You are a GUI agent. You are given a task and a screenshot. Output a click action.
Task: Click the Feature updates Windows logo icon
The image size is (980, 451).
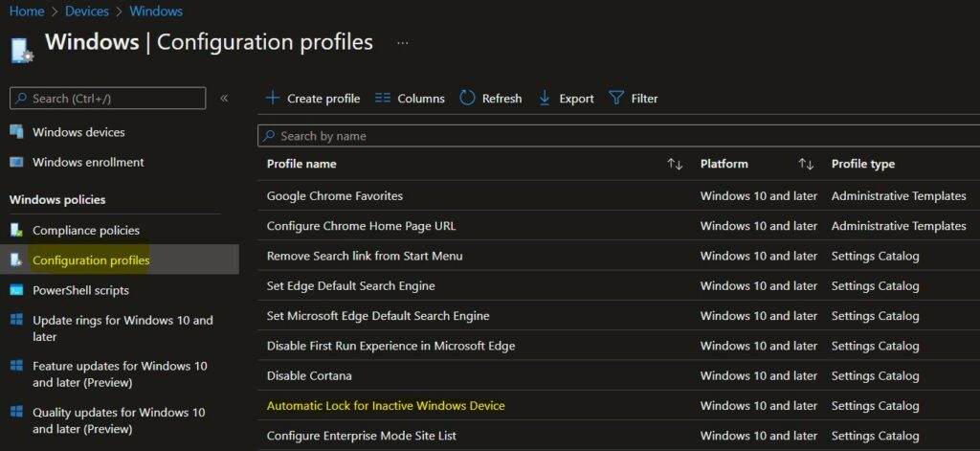[17, 366]
